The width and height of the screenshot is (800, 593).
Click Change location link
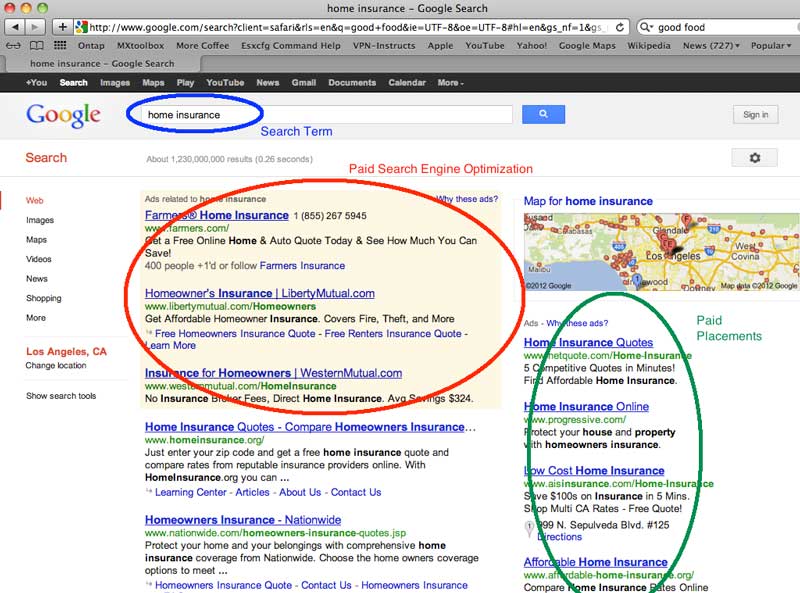coord(56,365)
